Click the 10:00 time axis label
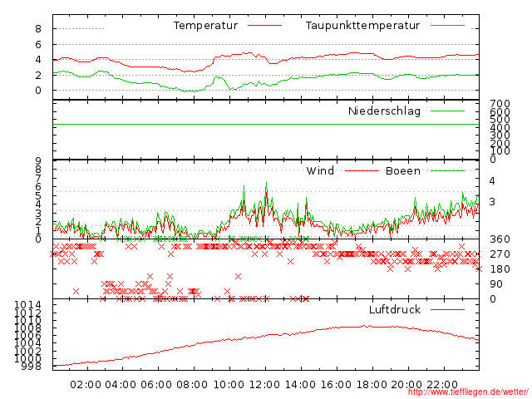532x399 pixels. click(x=229, y=385)
